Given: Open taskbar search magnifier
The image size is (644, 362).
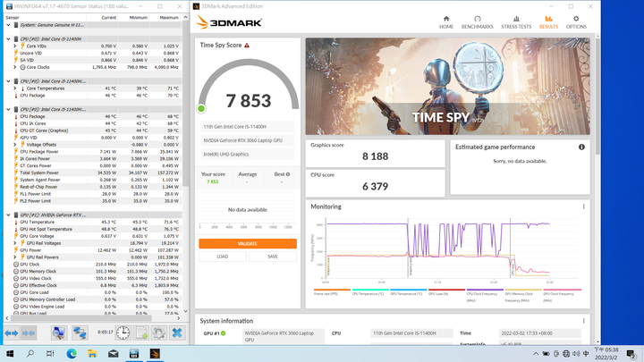Looking at the screenshot, I should (x=30, y=353).
